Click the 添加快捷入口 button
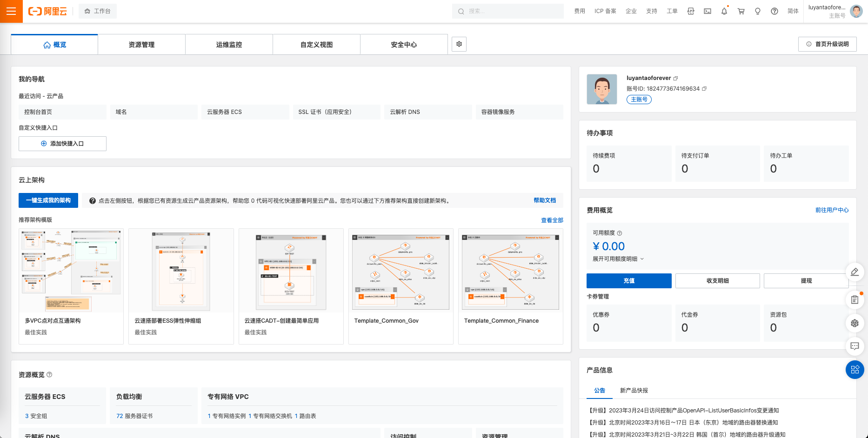The height and width of the screenshot is (438, 868). click(x=62, y=144)
